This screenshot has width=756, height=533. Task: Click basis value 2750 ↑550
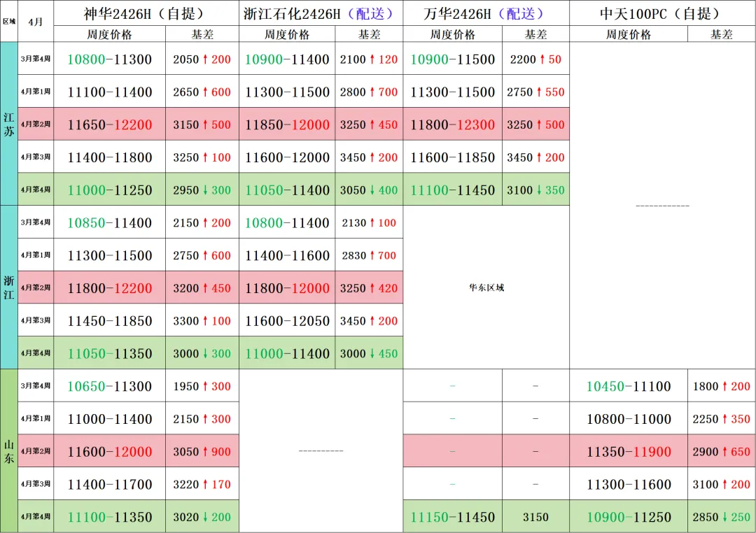tap(535, 92)
